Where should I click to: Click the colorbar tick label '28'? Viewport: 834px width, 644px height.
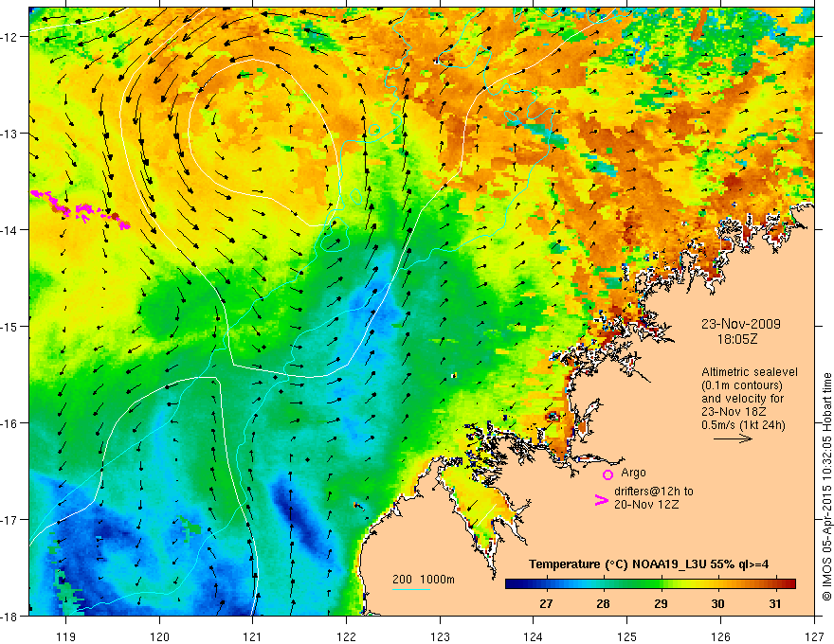click(603, 603)
